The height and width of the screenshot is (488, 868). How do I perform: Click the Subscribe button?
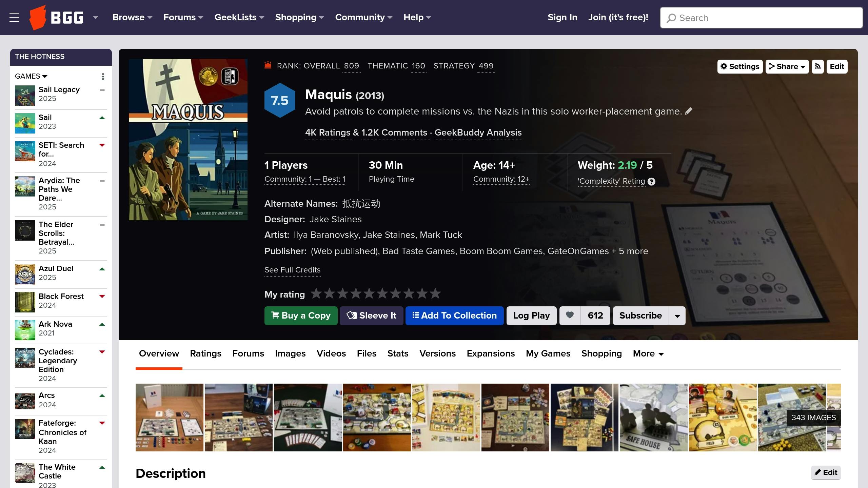(x=640, y=316)
